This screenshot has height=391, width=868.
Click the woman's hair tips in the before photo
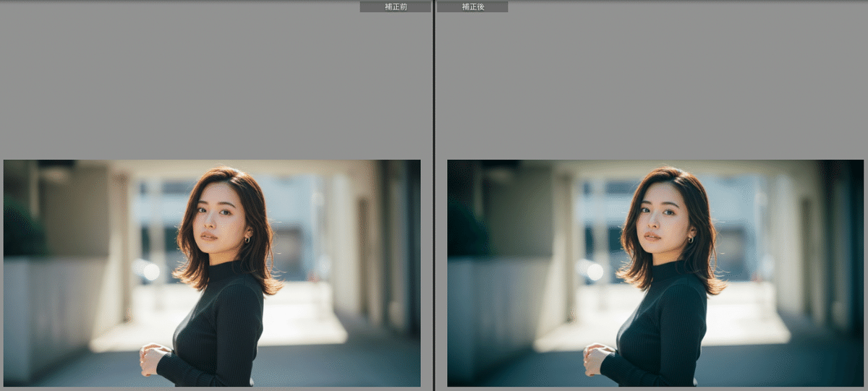(268, 285)
